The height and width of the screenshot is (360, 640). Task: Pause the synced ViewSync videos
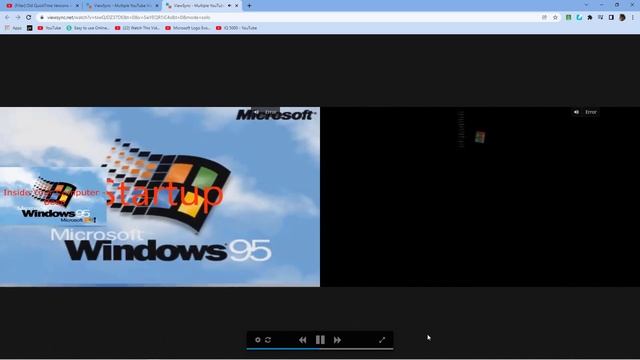pos(320,340)
